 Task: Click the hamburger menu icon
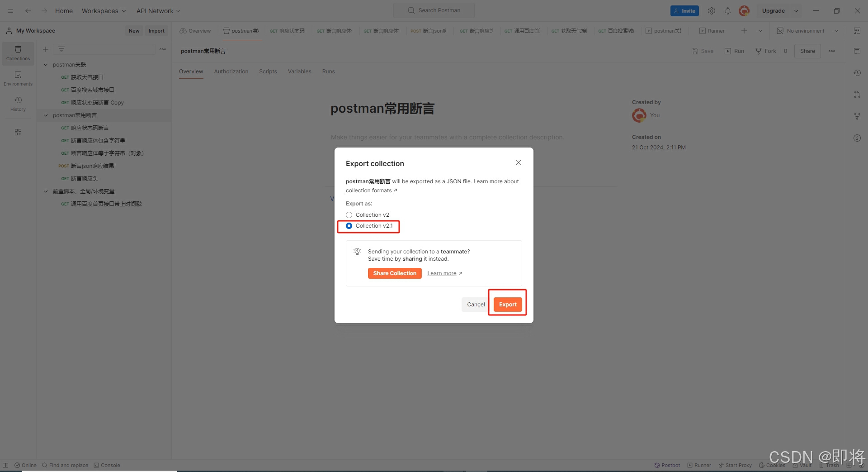pos(10,11)
